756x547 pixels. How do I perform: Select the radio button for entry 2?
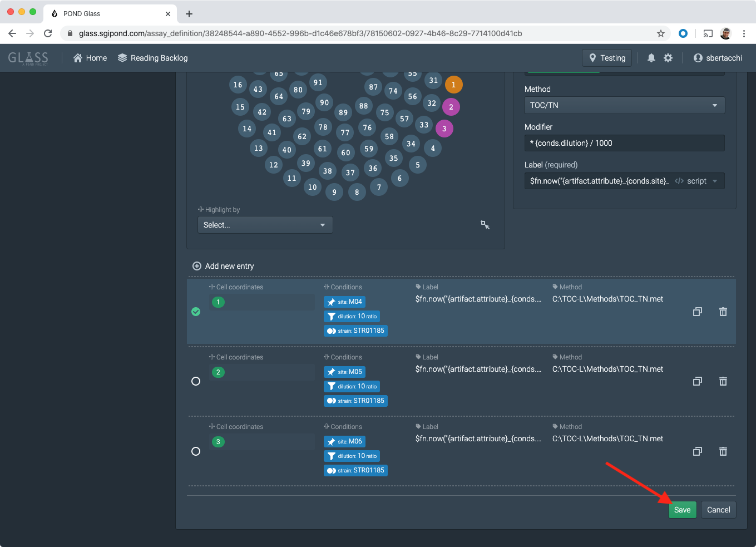196,381
